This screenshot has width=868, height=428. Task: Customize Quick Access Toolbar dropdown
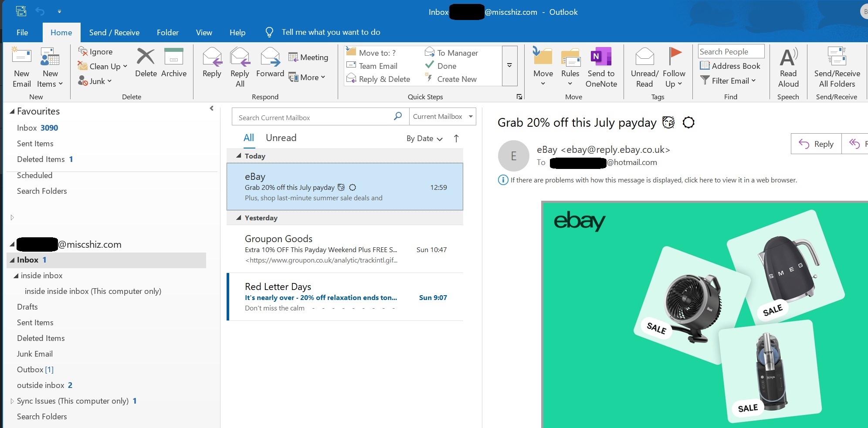[59, 11]
